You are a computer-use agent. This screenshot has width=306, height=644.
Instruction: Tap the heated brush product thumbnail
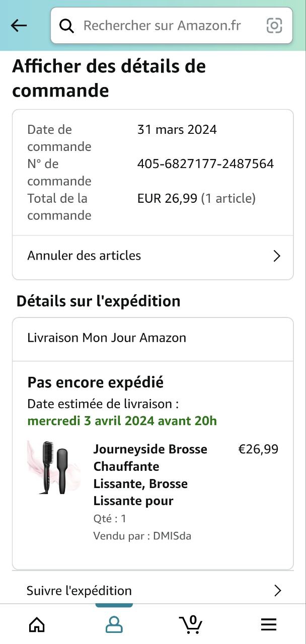54,467
